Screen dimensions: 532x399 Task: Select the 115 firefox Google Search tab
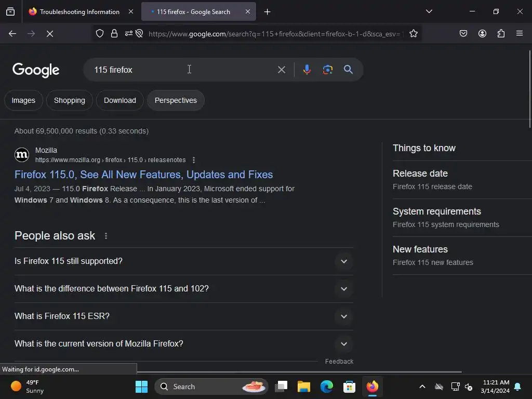click(198, 12)
